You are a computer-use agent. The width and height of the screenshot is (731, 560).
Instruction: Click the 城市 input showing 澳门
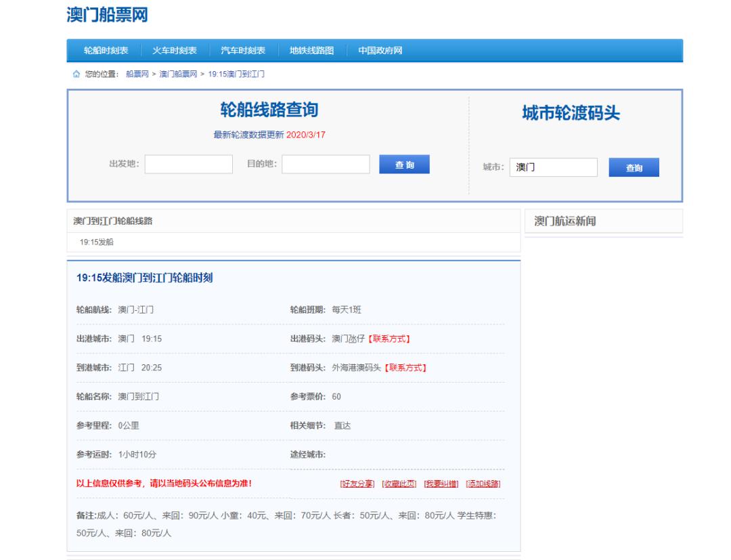[555, 166]
